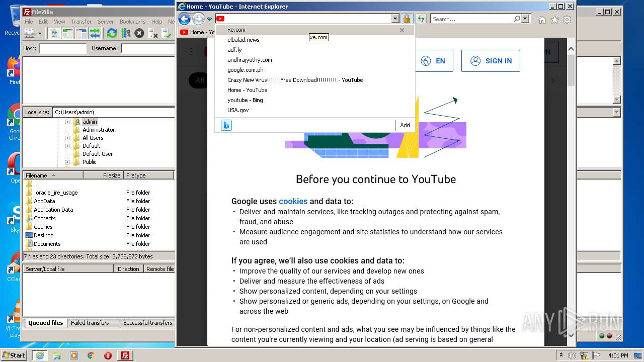Expand admin folder in local tree
The image size is (644, 362).
(x=67, y=122)
